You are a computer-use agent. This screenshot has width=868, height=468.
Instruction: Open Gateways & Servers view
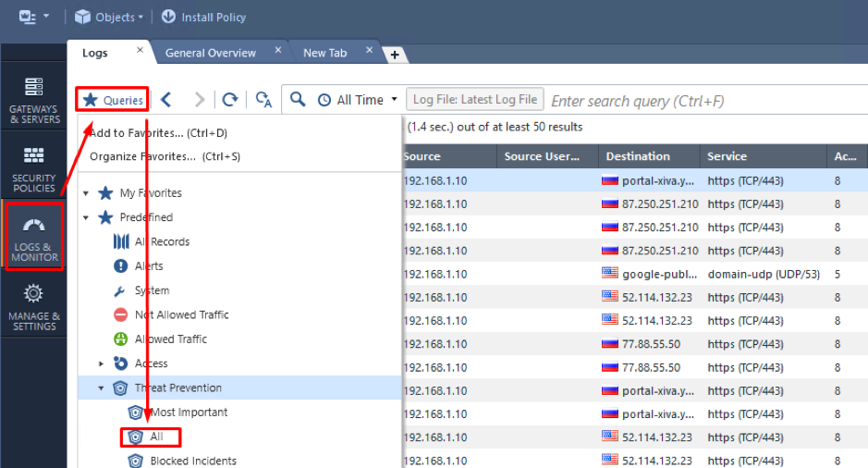pyautogui.click(x=34, y=100)
